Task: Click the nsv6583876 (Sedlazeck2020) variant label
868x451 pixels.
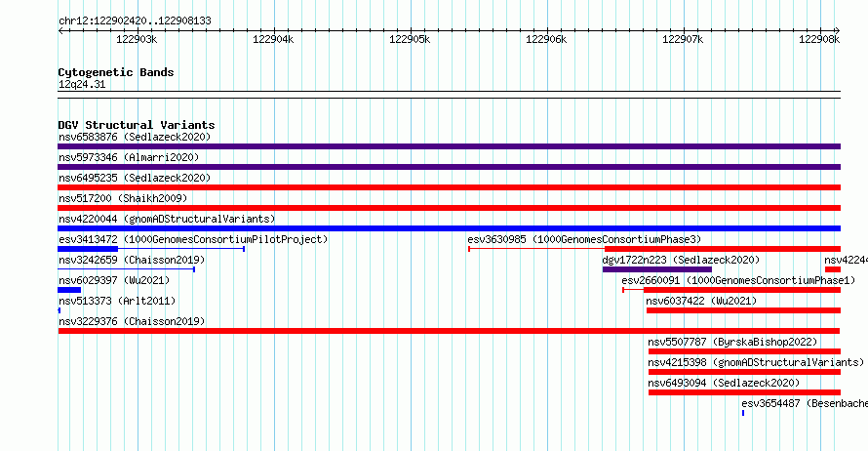Action: pos(135,137)
